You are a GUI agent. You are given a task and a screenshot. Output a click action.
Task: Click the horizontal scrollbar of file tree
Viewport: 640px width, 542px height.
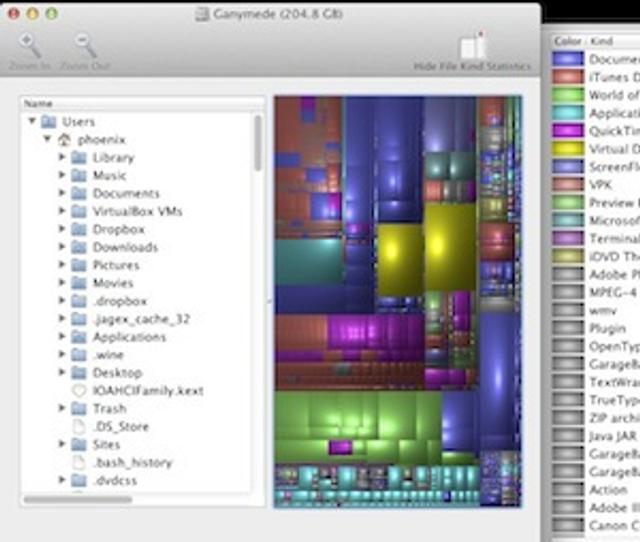tap(78, 500)
